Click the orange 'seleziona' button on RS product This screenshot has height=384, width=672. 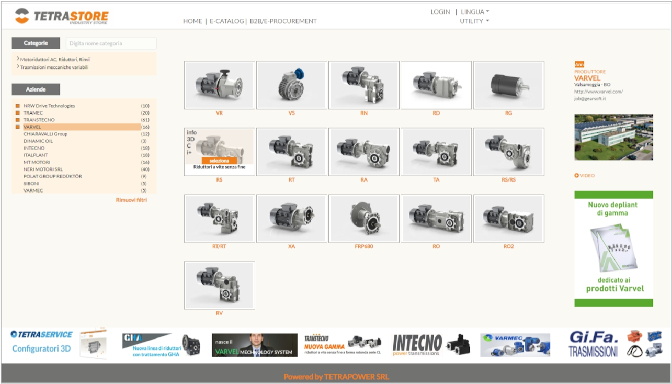point(219,161)
